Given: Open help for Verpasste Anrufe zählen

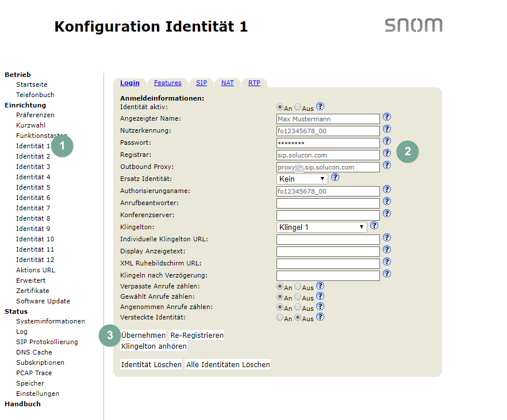Looking at the screenshot, I should [x=320, y=286].
